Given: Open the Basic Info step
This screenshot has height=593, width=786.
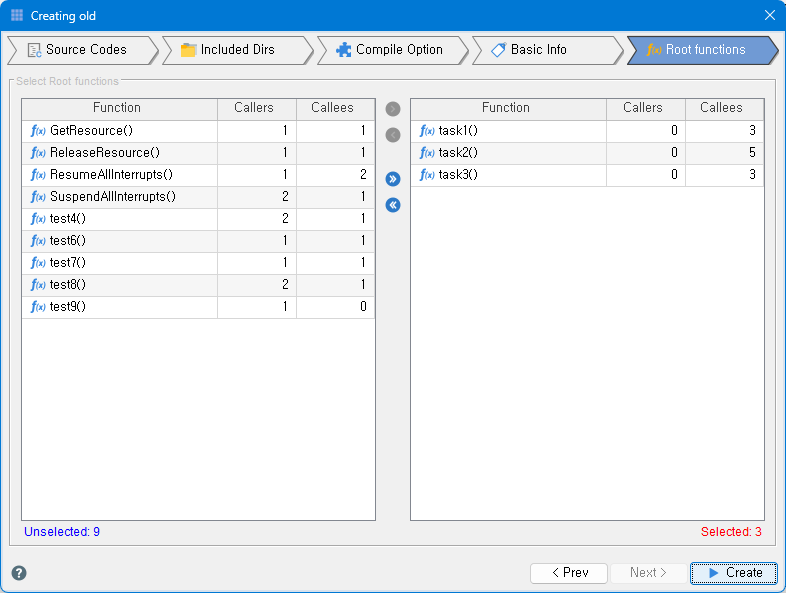Looking at the screenshot, I should [547, 50].
